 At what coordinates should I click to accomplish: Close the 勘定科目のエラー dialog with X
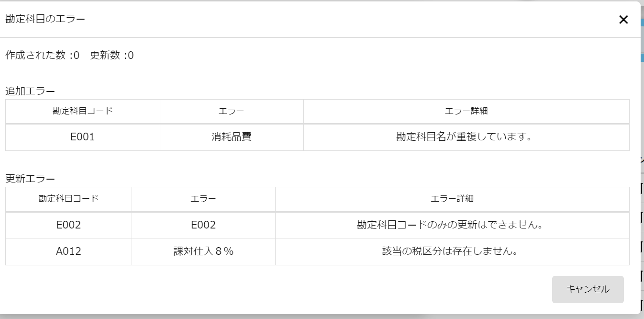click(x=623, y=20)
